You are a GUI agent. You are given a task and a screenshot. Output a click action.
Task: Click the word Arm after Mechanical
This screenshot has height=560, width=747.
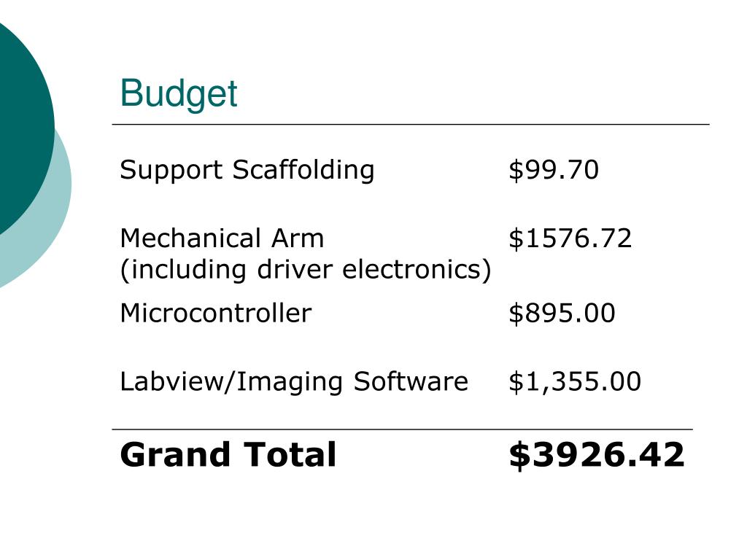298,238
